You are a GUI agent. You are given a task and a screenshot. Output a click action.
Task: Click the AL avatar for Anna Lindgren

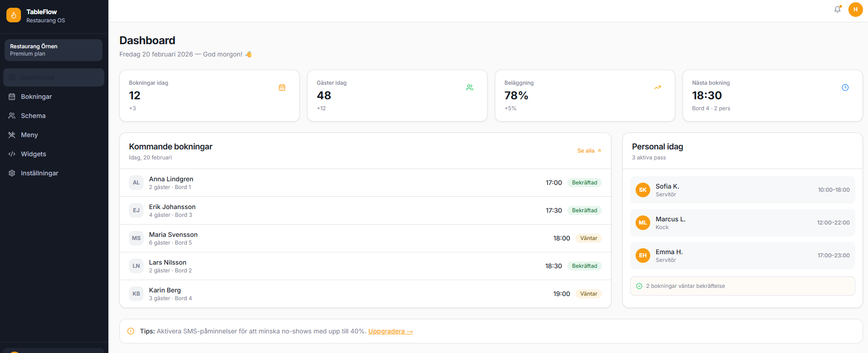click(x=136, y=183)
